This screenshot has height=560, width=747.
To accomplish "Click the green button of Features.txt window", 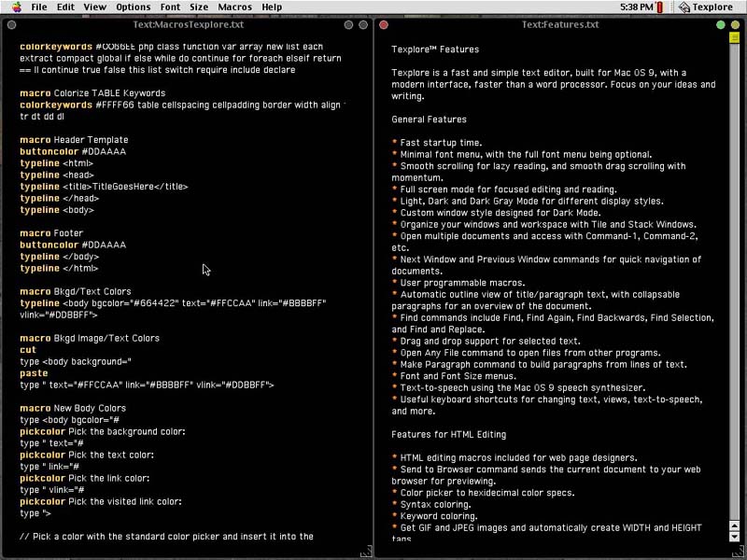I will [x=721, y=25].
